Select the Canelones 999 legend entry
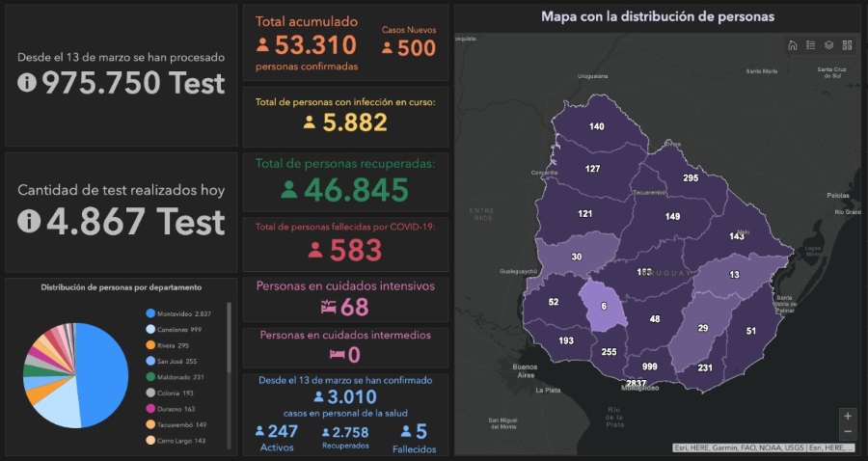The width and height of the screenshot is (868, 461). (174, 329)
